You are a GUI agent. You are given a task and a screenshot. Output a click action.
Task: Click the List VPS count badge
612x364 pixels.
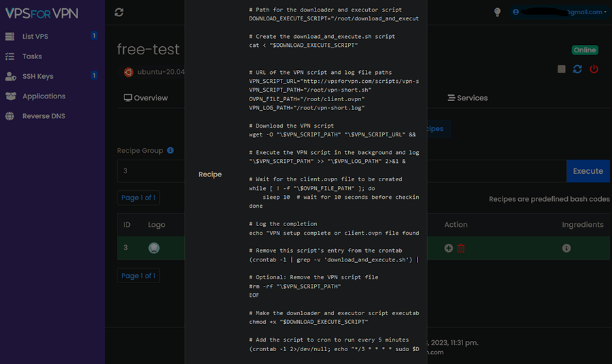[x=94, y=35]
